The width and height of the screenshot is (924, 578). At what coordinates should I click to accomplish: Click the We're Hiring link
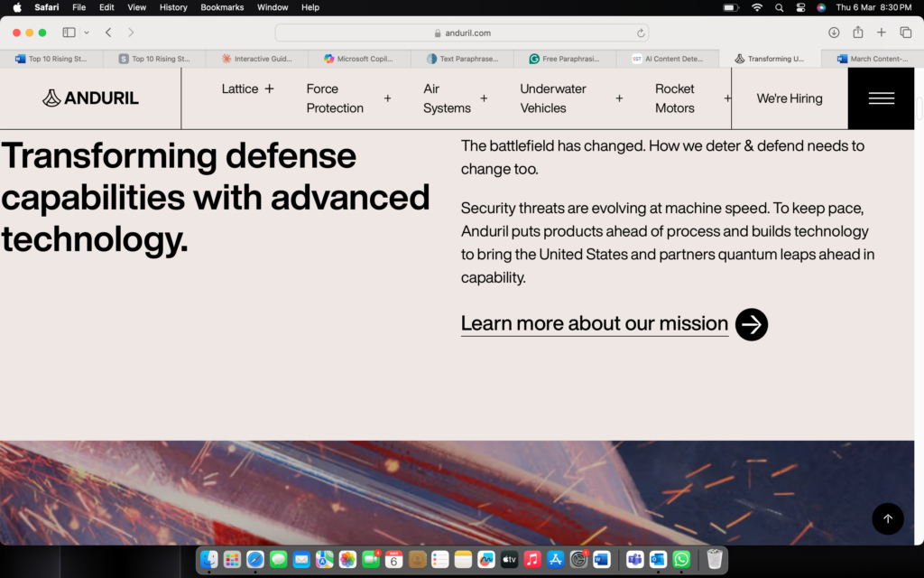(790, 98)
